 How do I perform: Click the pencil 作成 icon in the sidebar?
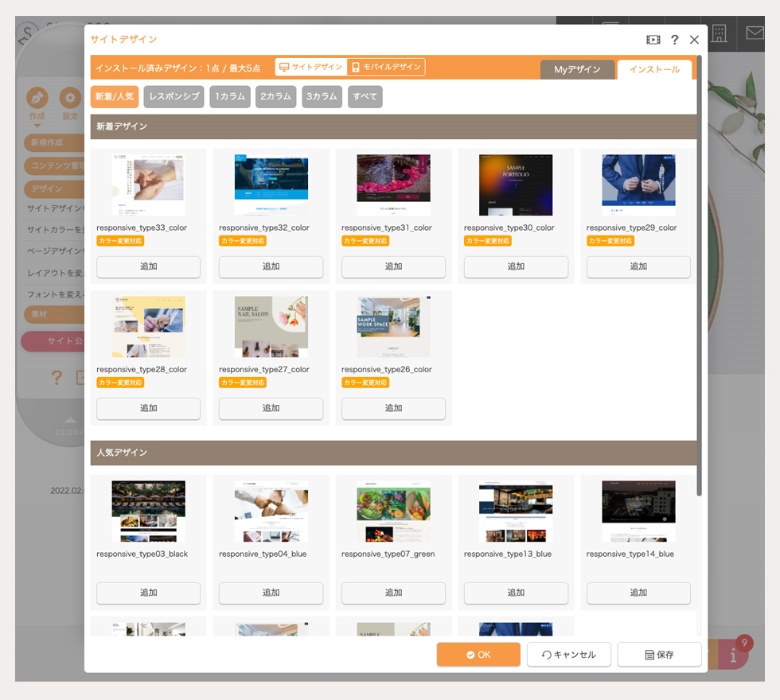(37, 98)
